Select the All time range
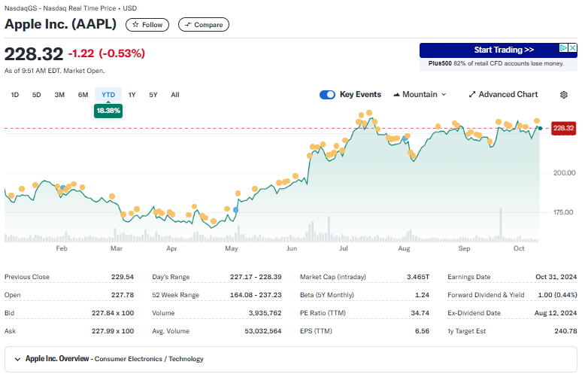This screenshot has height=377, width=588. tap(175, 95)
